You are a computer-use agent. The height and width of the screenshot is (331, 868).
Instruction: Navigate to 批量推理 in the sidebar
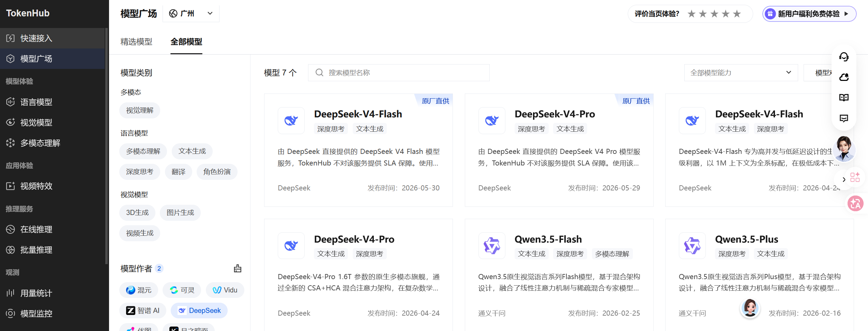click(x=52, y=250)
